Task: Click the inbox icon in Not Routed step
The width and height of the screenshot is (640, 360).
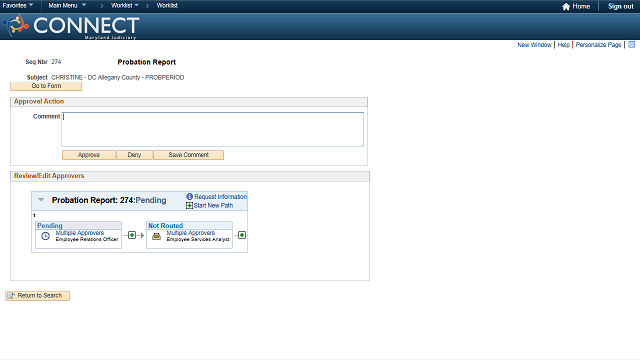Action: (156, 236)
